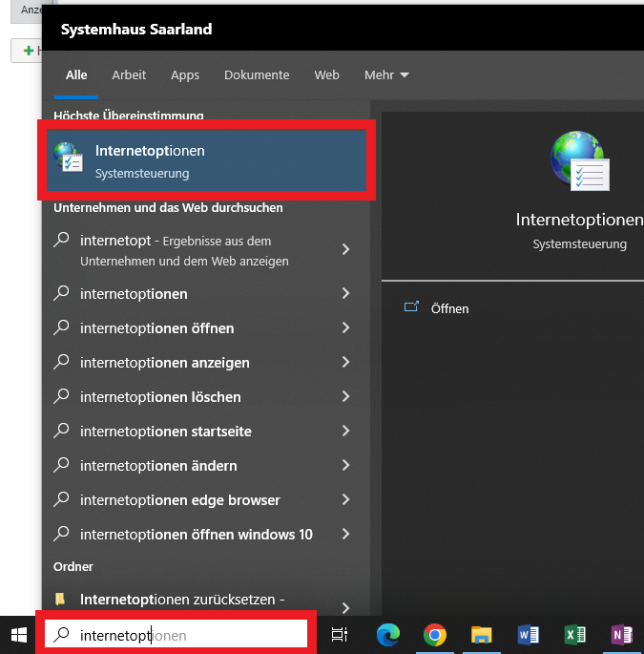Open OneNote from the taskbar
This screenshot has width=644, height=654.
[x=621, y=635]
